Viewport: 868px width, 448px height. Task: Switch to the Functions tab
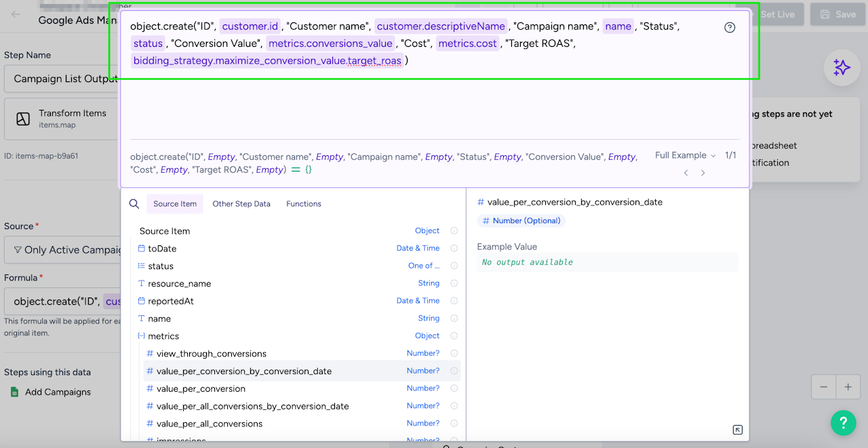coord(303,204)
